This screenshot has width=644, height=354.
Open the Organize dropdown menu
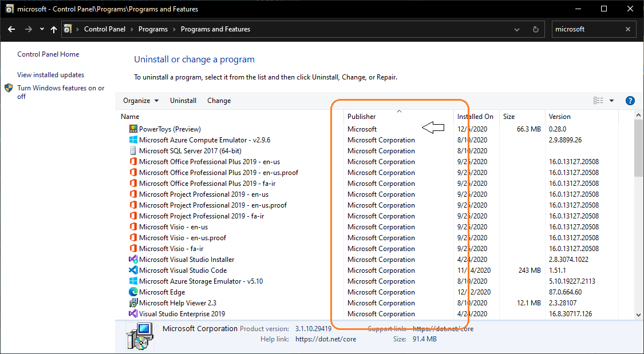coord(140,100)
